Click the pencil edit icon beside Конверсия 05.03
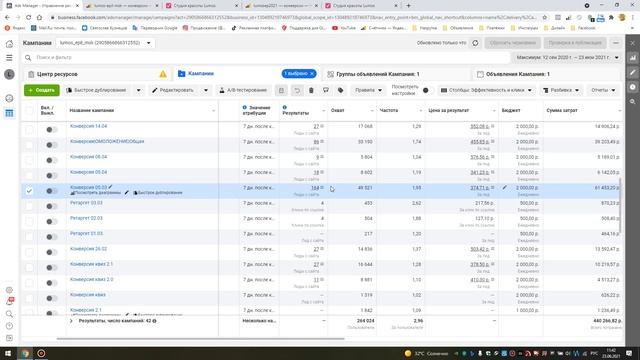This screenshot has width=640, height=360. 111,187
